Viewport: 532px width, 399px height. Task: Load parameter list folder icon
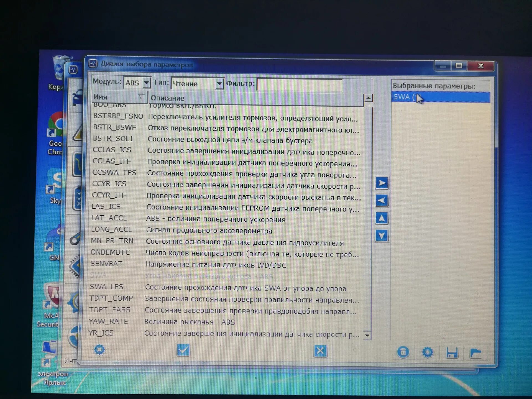click(476, 353)
